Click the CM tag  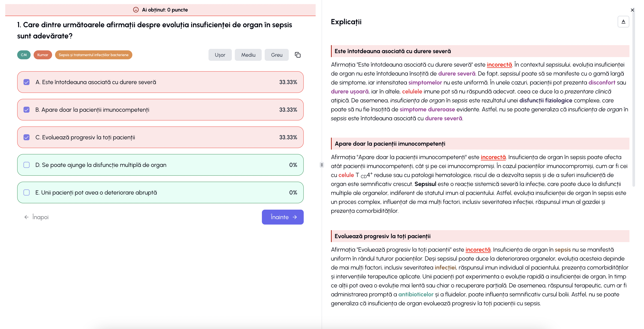(24, 55)
